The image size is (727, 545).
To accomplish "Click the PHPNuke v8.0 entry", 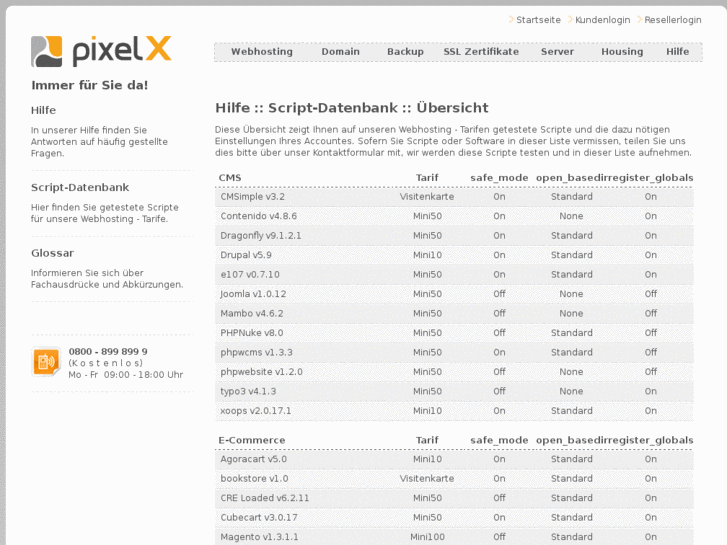I will tap(251, 333).
